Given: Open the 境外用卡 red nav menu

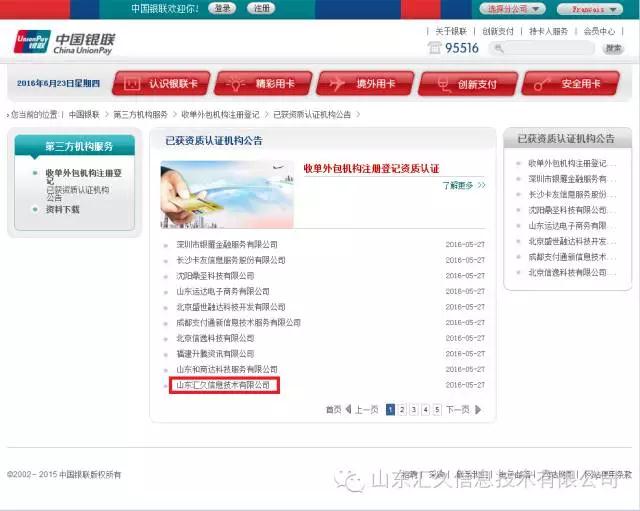Looking at the screenshot, I should [x=365, y=84].
